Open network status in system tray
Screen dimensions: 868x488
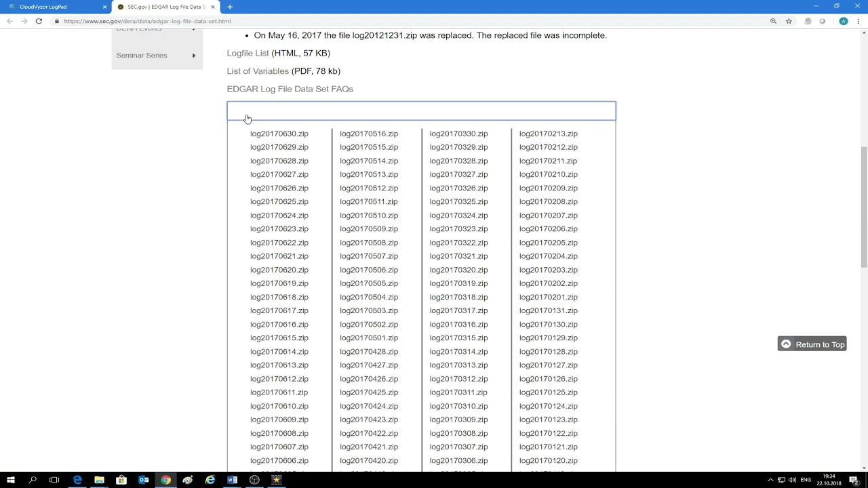781,480
